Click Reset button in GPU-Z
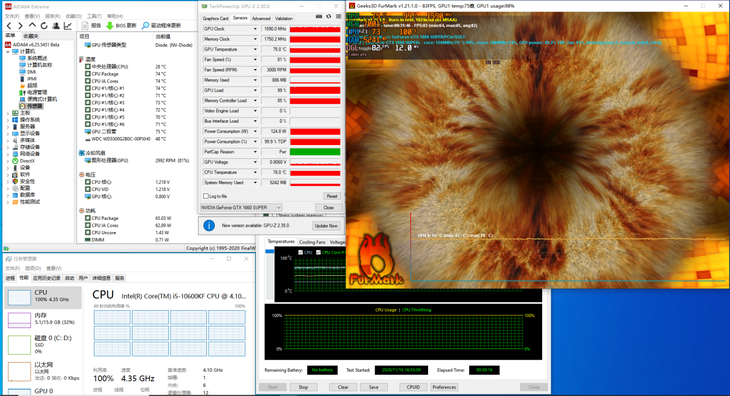The height and width of the screenshot is (396, 730). click(332, 196)
